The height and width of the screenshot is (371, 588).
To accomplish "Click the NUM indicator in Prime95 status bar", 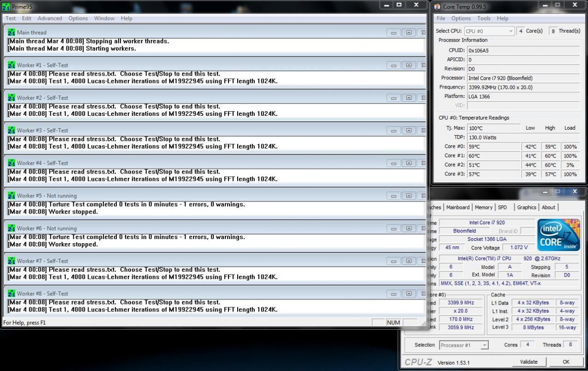I will [x=393, y=323].
